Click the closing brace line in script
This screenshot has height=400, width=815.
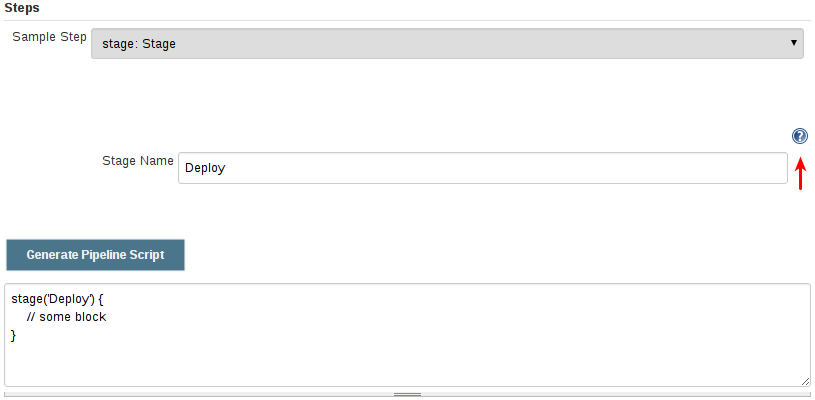click(14, 335)
